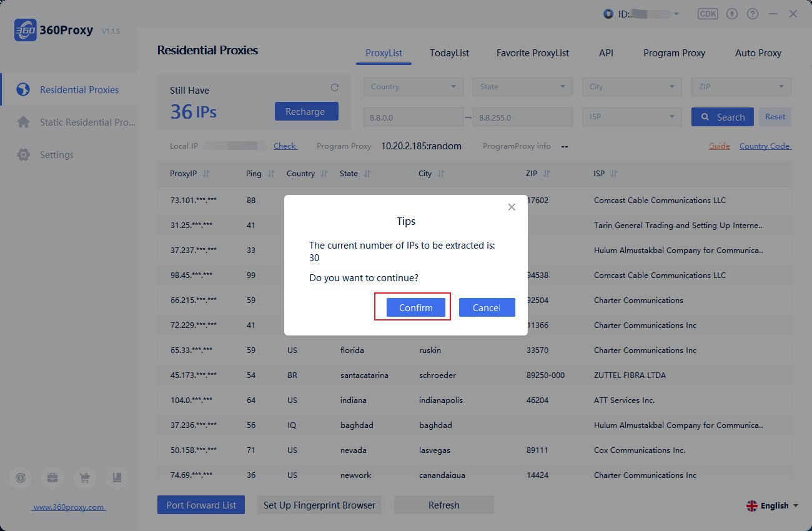Click the refresh icon next to Still Have

[x=334, y=87]
